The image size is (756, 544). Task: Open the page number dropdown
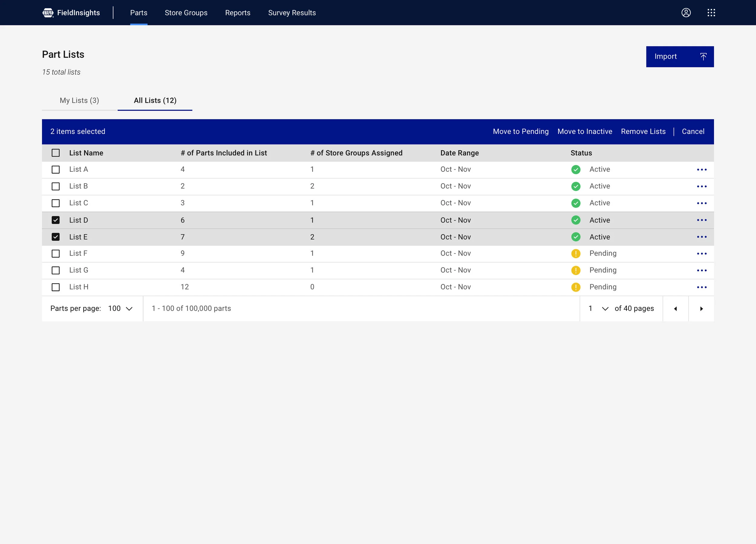598,309
